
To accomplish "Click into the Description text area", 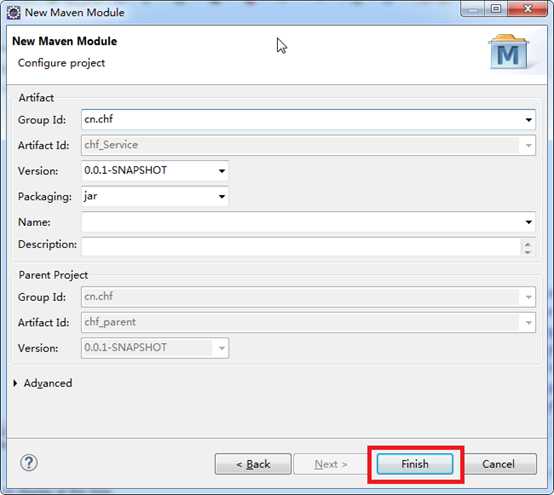I will click(x=301, y=247).
